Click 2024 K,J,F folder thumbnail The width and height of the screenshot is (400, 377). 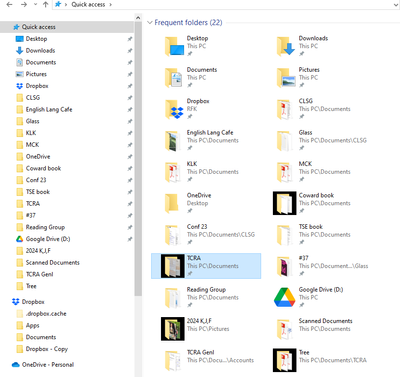coord(173,329)
